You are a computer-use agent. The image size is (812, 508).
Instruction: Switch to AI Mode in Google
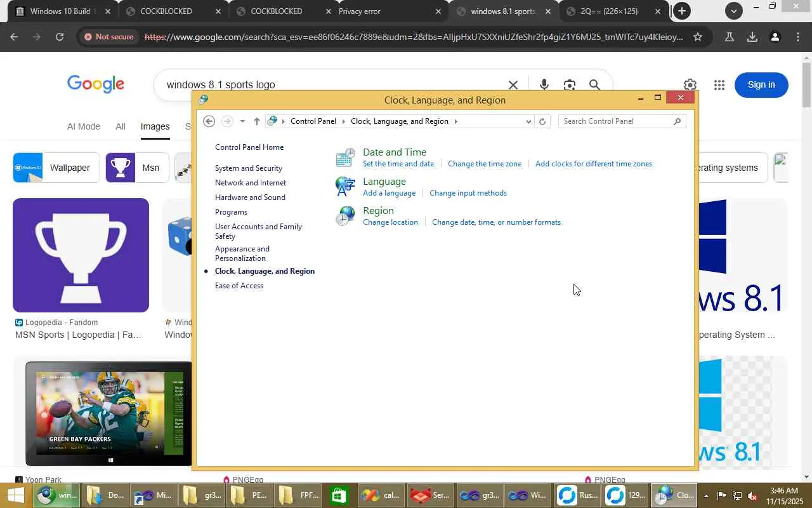84,126
